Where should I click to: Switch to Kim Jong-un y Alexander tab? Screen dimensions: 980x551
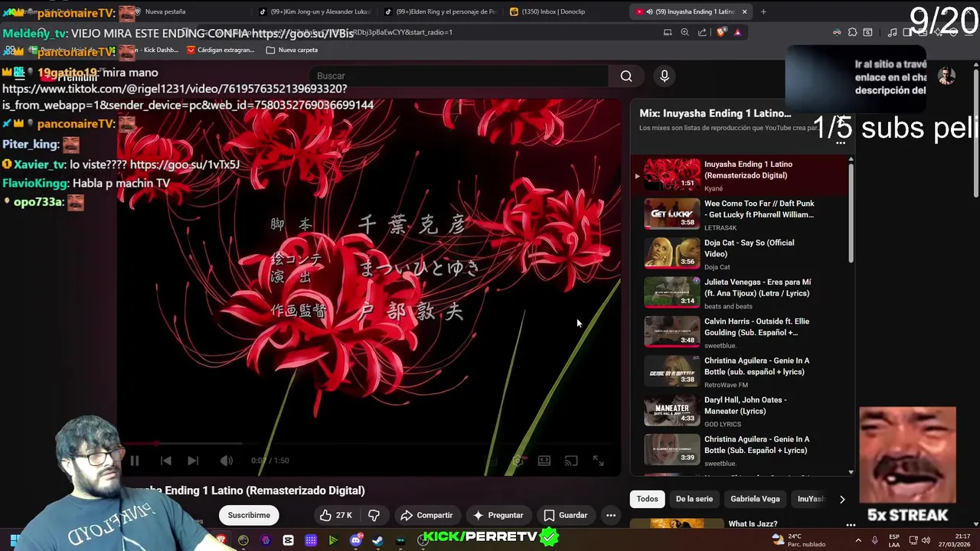(314, 11)
